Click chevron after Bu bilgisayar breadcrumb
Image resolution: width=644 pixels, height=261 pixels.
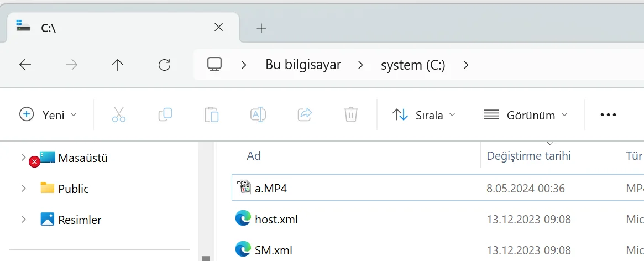coord(360,65)
